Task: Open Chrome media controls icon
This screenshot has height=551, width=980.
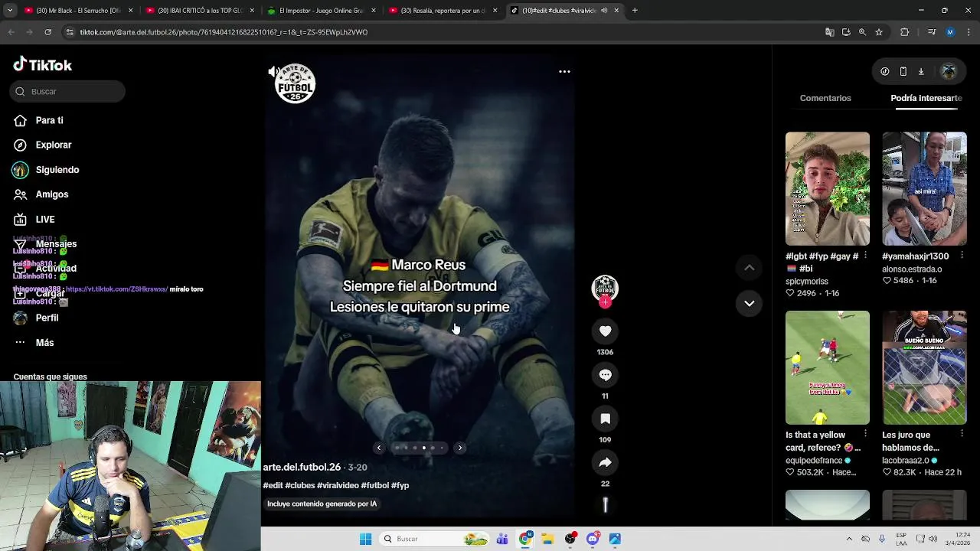Action: click(932, 32)
